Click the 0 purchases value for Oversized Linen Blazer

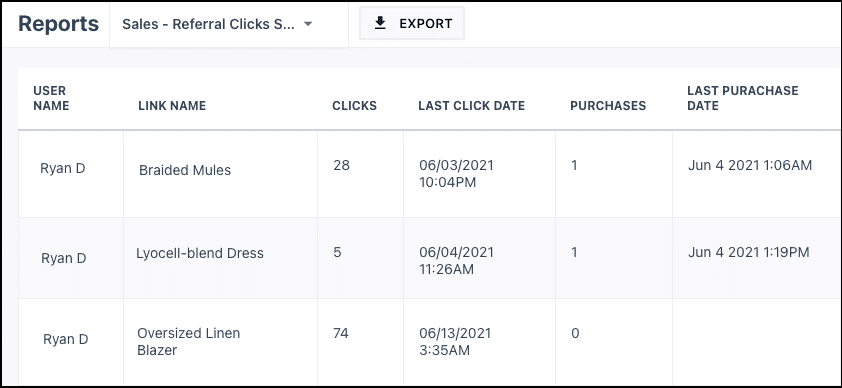click(x=575, y=333)
